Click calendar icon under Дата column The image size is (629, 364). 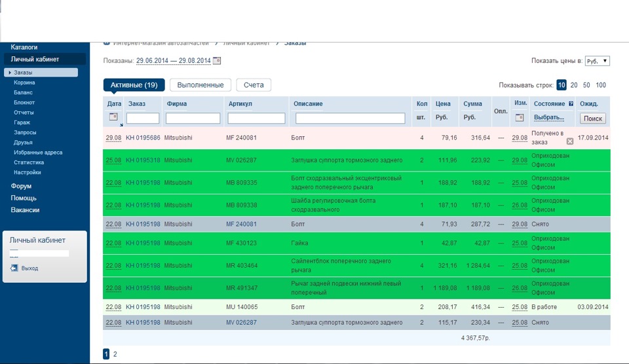(x=113, y=117)
